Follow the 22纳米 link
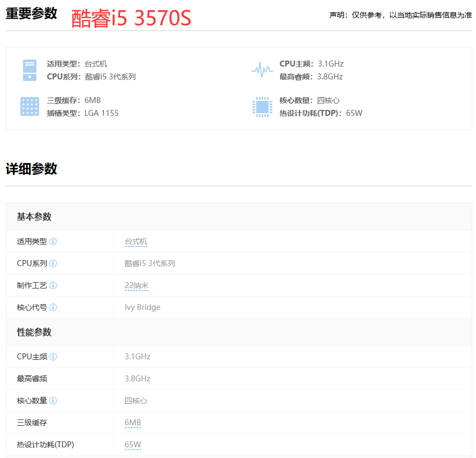This screenshot has height=458, width=476. pos(137,285)
